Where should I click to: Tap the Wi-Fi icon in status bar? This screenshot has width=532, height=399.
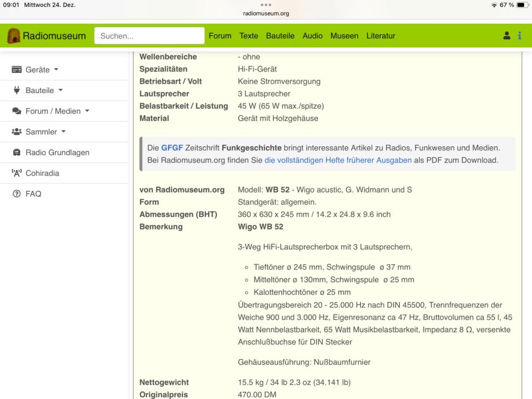coord(494,5)
